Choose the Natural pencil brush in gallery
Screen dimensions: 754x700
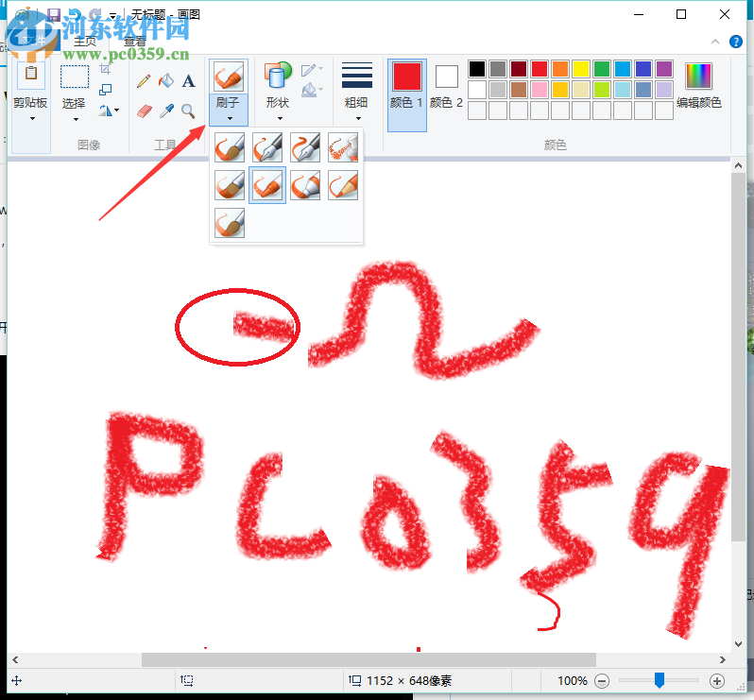click(343, 185)
